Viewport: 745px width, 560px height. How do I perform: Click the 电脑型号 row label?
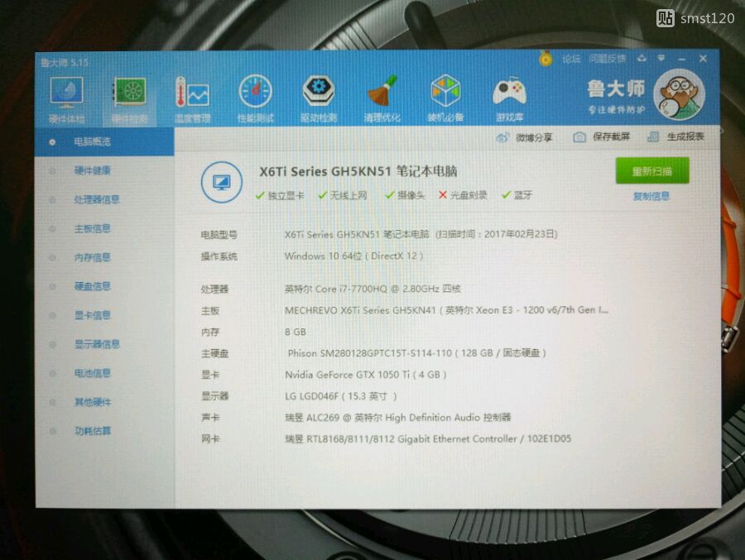(x=219, y=235)
